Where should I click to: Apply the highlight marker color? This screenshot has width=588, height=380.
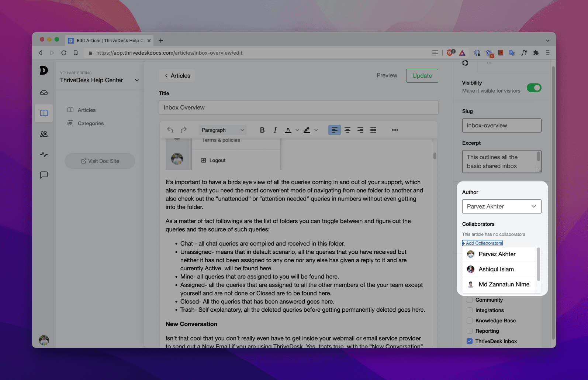307,130
